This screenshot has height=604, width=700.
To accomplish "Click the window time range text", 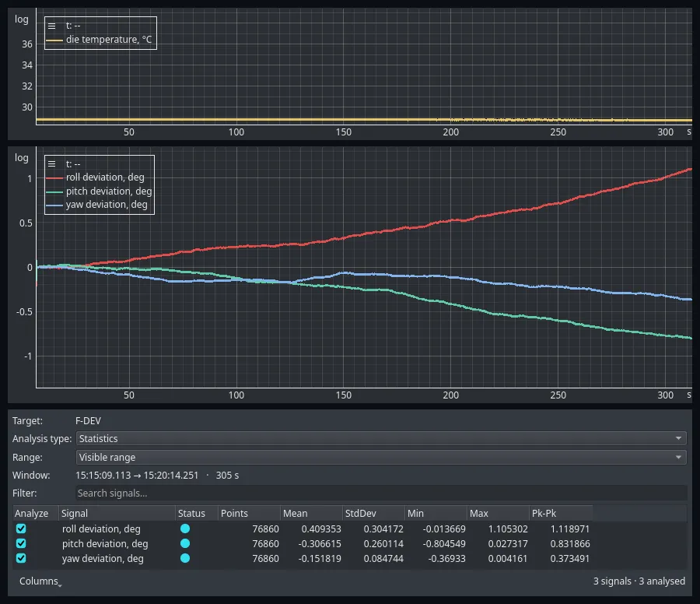I will [x=157, y=476].
